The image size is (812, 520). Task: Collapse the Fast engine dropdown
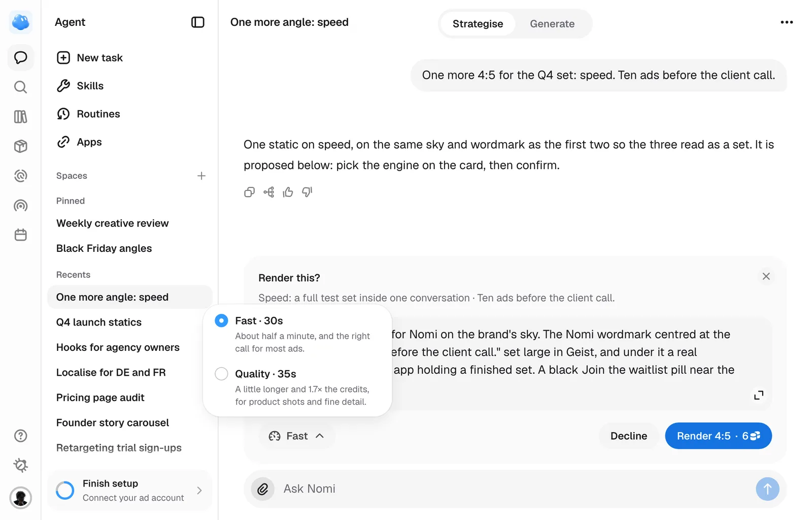tap(297, 436)
